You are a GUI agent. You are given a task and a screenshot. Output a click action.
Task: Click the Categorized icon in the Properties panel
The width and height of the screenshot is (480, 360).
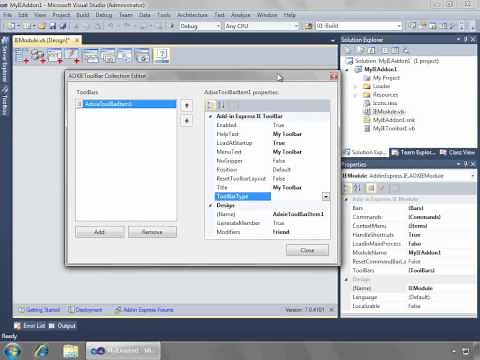tap(347, 188)
